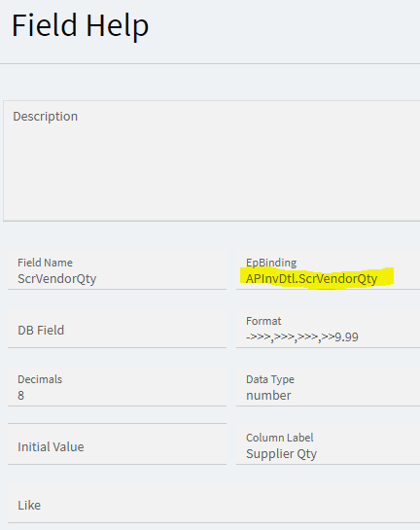This screenshot has width=420, height=530.
Task: Click the Data Type field showing number
Action: [328, 387]
